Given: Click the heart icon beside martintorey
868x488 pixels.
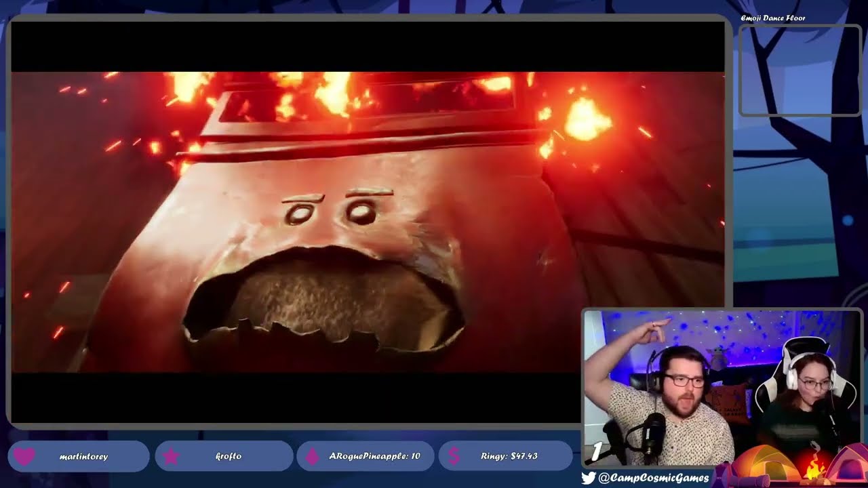Looking at the screenshot, I should coord(24,456).
